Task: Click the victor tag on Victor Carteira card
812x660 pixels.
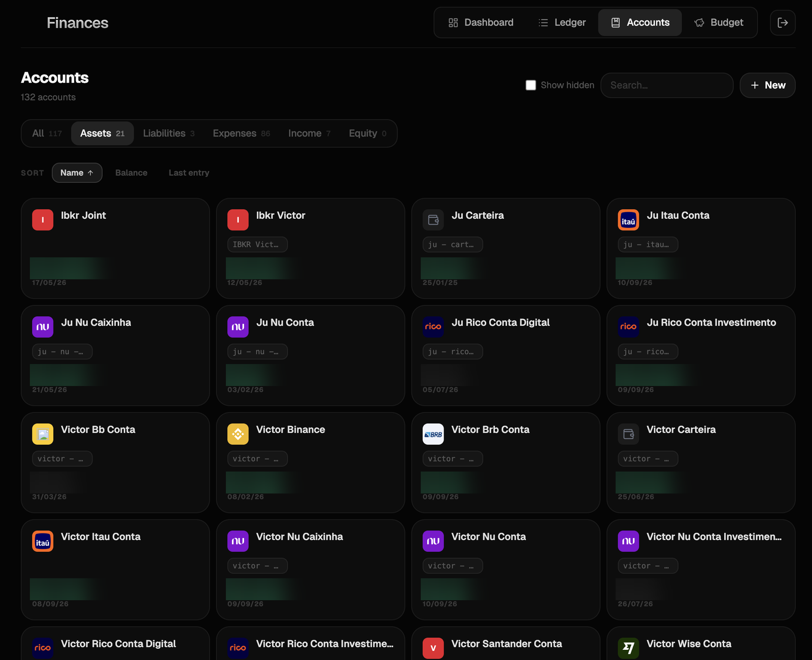Action: (x=648, y=459)
